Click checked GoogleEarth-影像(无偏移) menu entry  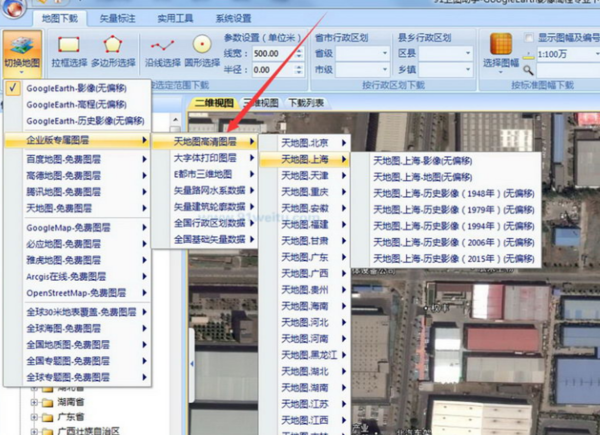[78, 88]
